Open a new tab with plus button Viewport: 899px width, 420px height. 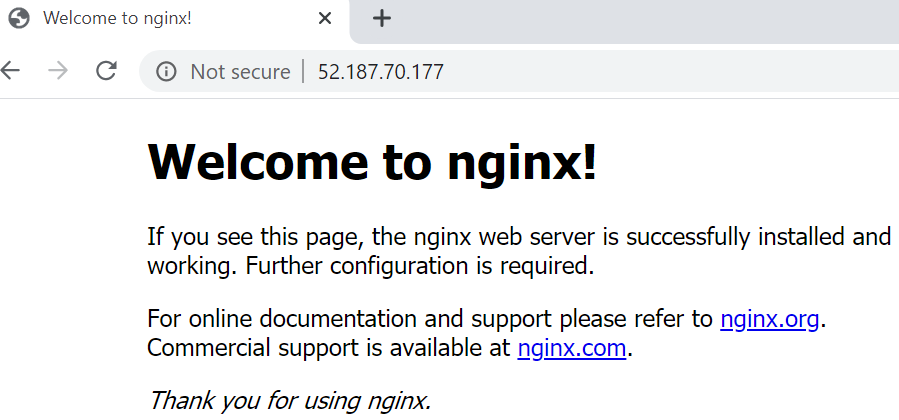click(x=381, y=18)
